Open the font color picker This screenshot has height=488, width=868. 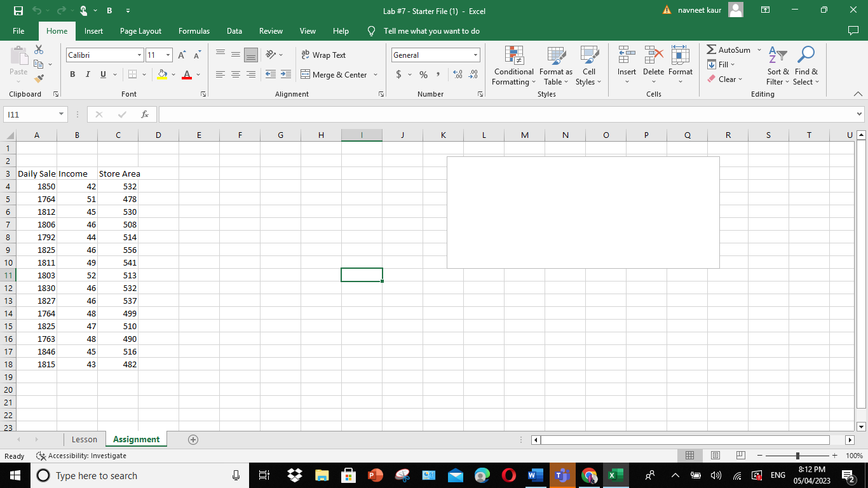(x=187, y=74)
